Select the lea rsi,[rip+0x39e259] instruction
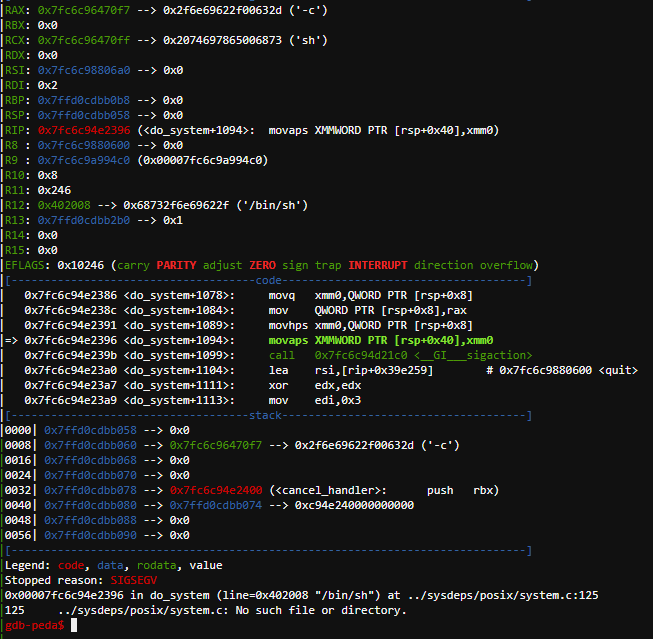 (x=351, y=370)
